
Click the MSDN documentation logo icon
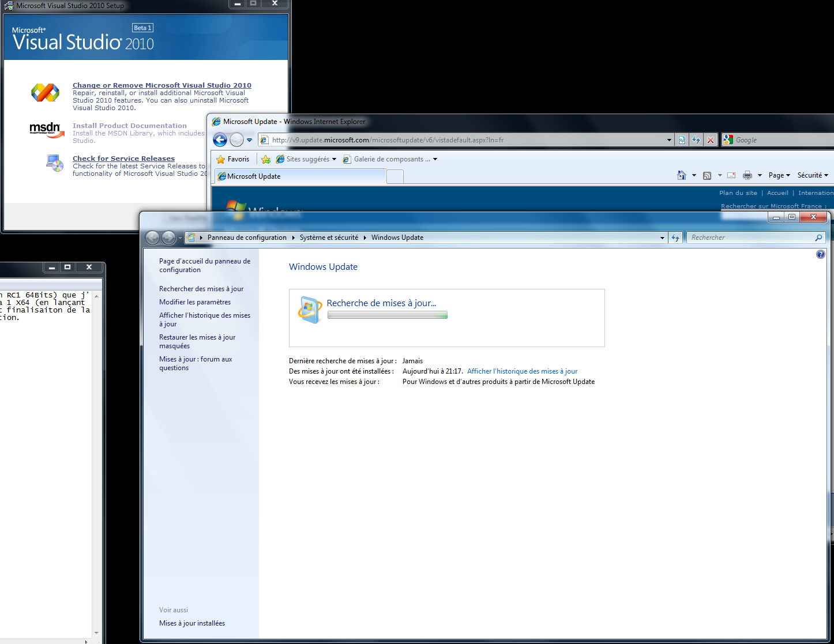[46, 129]
